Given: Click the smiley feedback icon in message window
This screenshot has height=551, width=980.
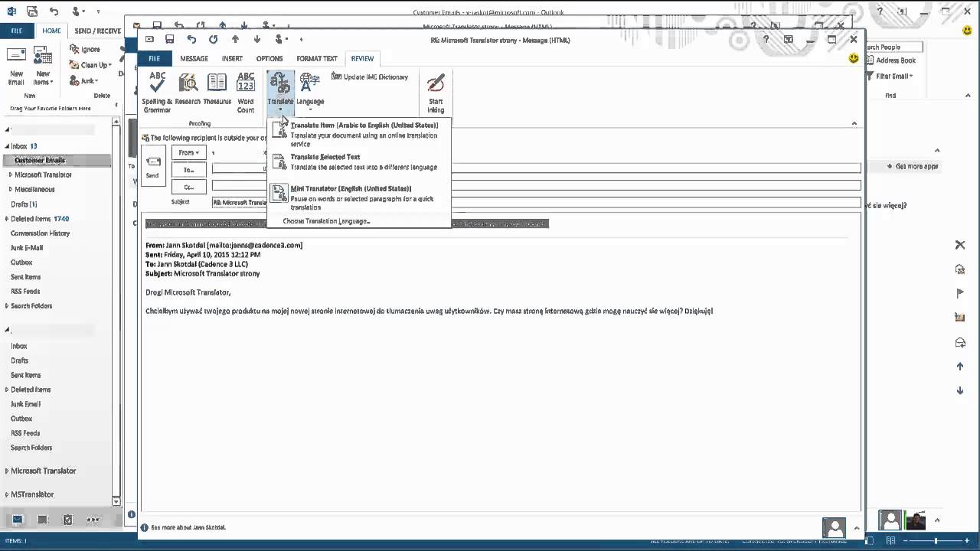Looking at the screenshot, I should coord(854,59).
